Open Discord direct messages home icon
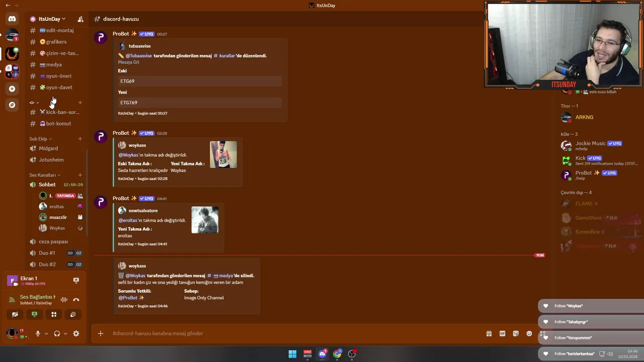This screenshot has height=362, width=644. click(12, 19)
